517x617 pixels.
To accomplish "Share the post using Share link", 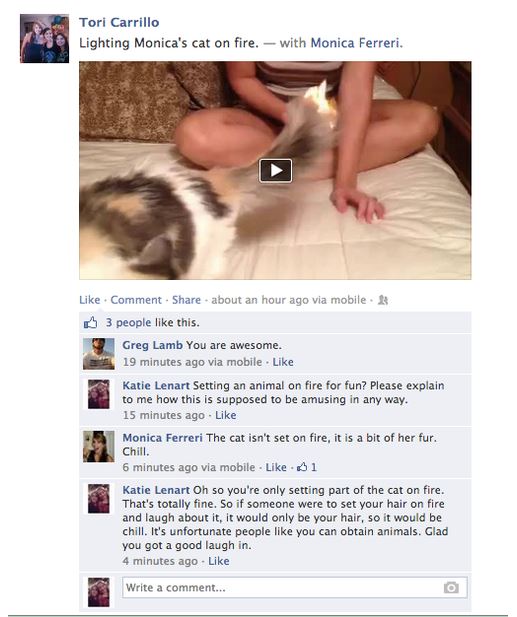I will [x=186, y=300].
